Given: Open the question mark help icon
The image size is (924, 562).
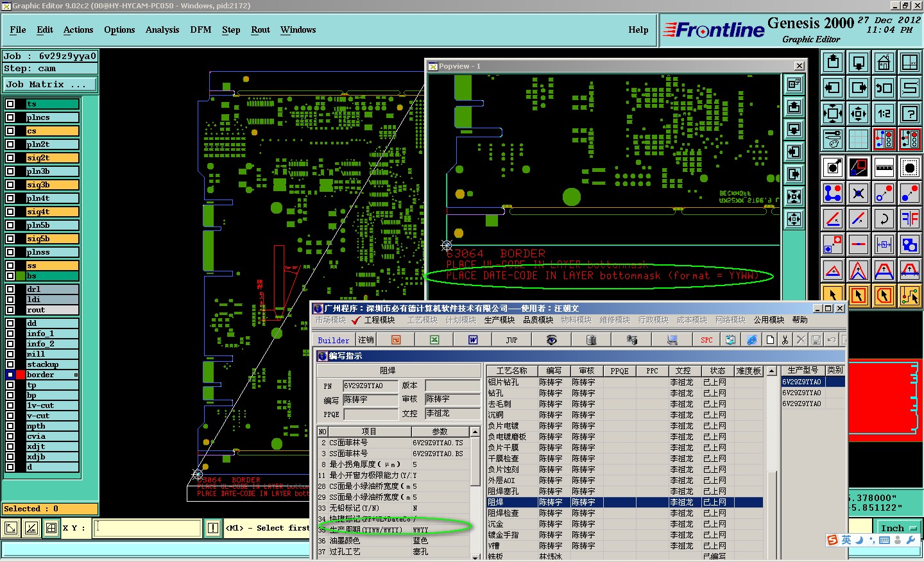Looking at the screenshot, I should (x=909, y=114).
